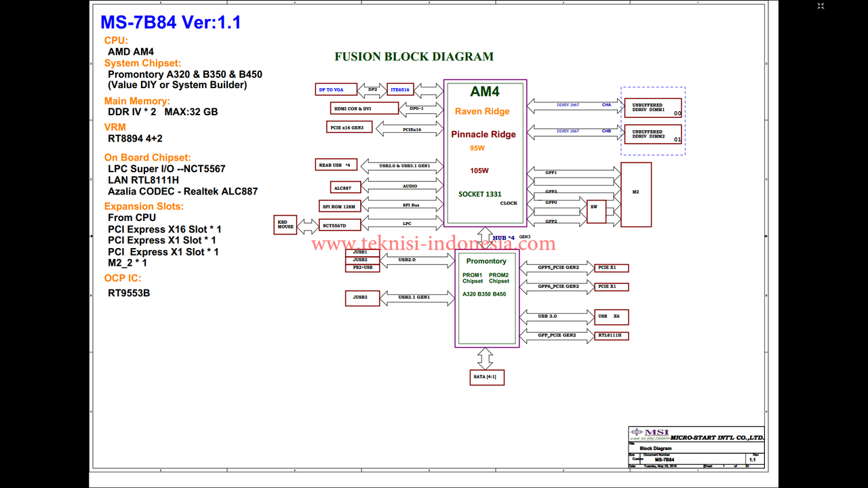Click the 'USB3.1 GEN1' bus arrow label

(x=414, y=297)
